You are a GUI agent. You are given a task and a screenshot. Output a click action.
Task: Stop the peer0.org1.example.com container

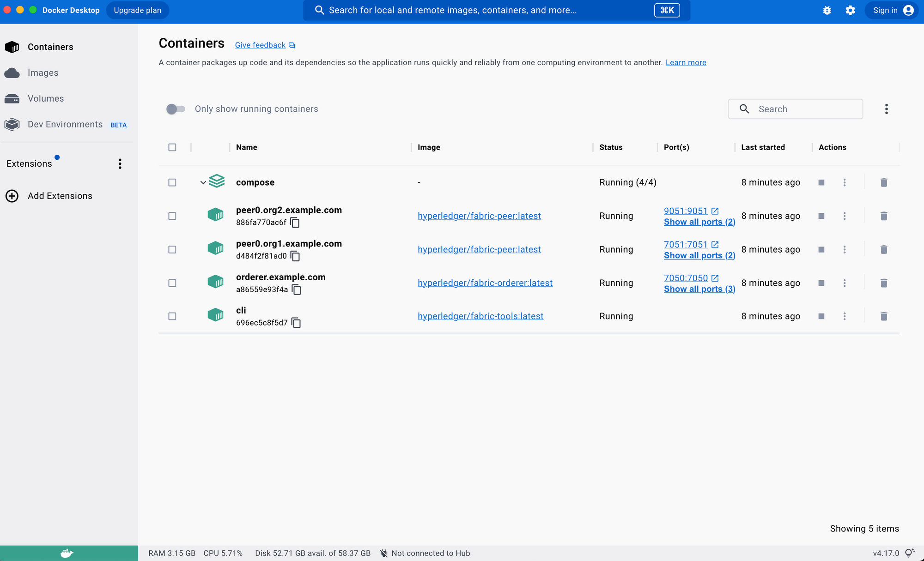click(821, 249)
